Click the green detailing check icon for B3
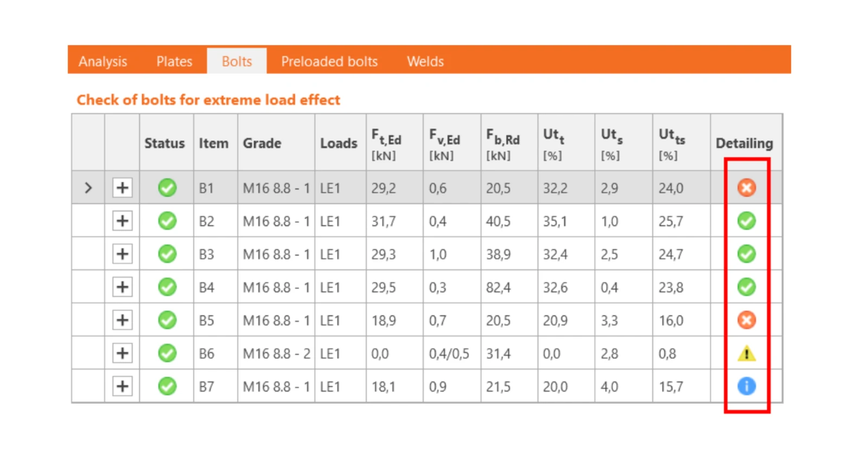868x456 pixels. (746, 254)
